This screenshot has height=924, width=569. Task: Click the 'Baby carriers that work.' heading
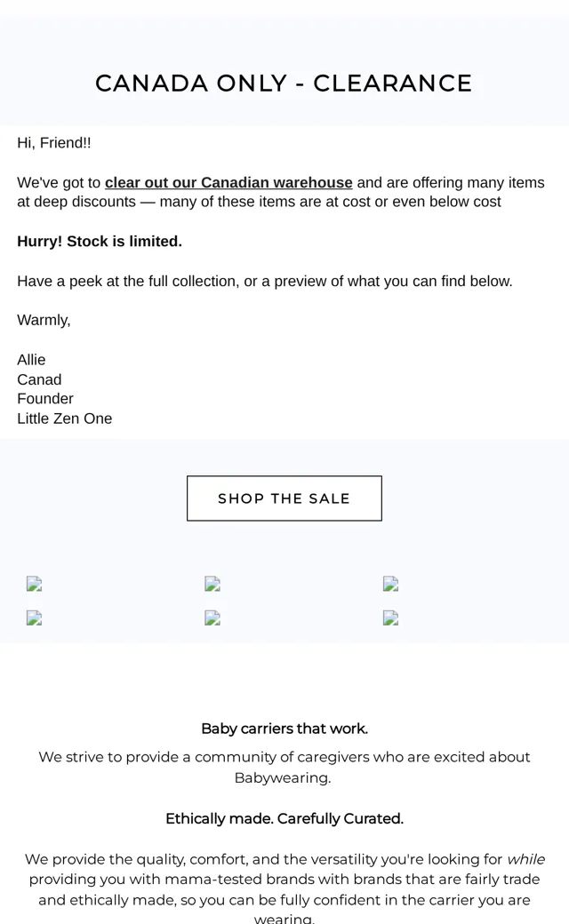pos(284,729)
